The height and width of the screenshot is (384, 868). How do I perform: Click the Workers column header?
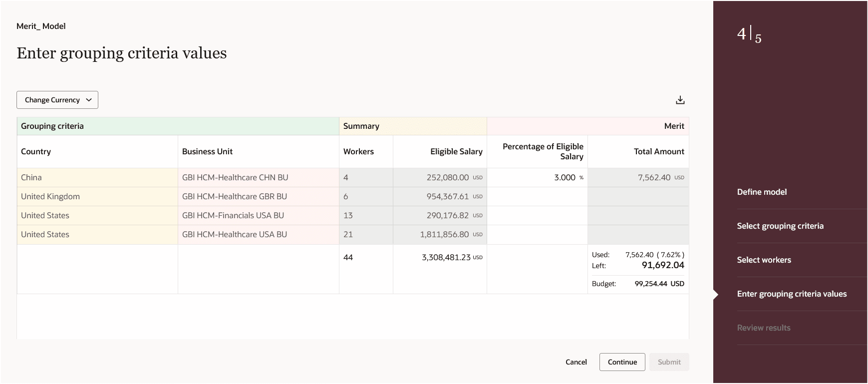coord(358,151)
